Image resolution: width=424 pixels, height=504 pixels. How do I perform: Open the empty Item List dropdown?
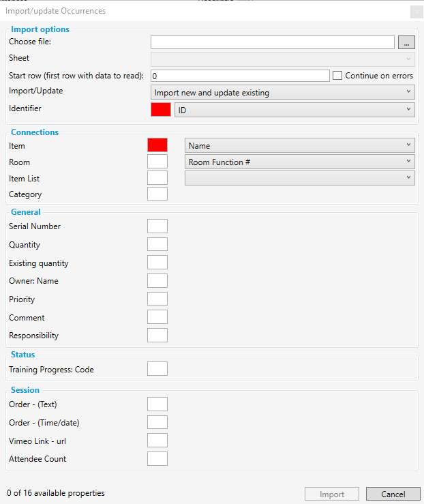299,178
